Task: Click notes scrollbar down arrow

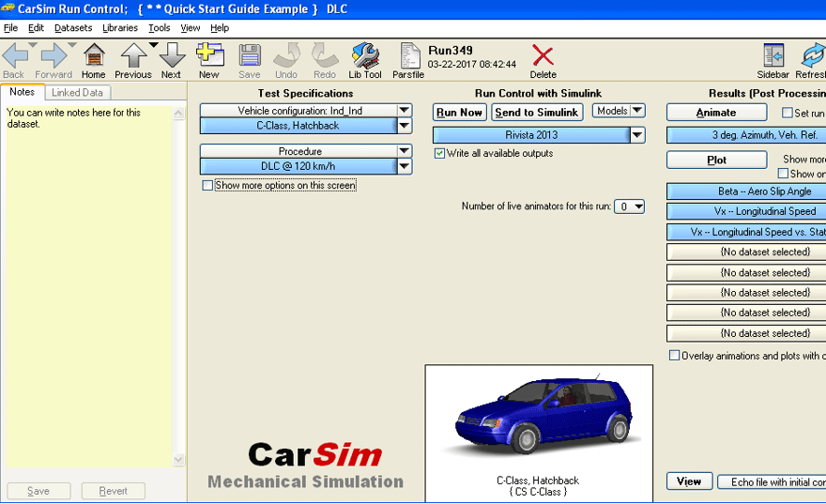Action: pyautogui.click(x=178, y=460)
